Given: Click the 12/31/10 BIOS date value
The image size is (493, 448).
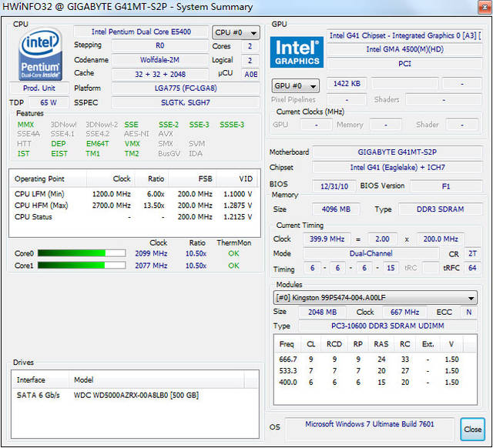Looking at the screenshot, I should 334,186.
